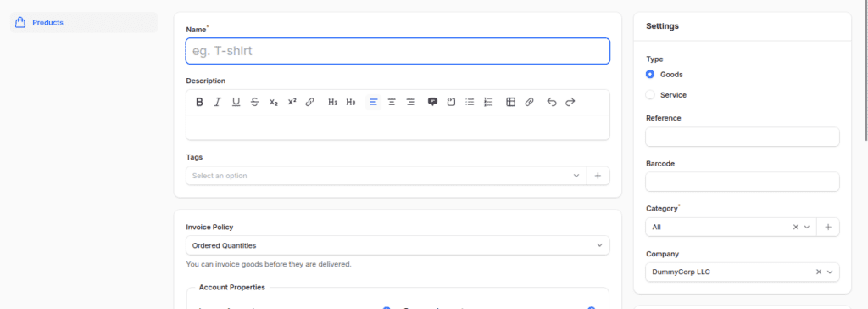Insert a table in the description
Viewport: 868px width, 309px height.
point(511,102)
